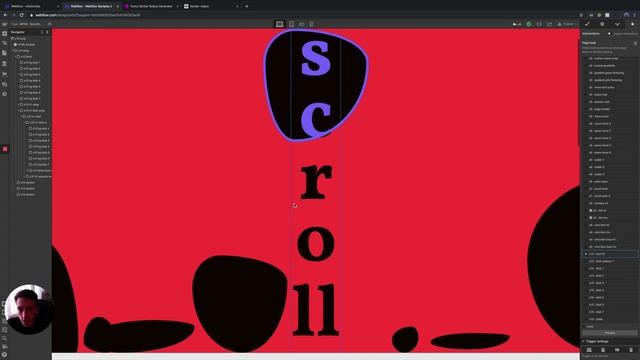
Task: Select the highlighted s10 interaction in list
Action: [610, 254]
